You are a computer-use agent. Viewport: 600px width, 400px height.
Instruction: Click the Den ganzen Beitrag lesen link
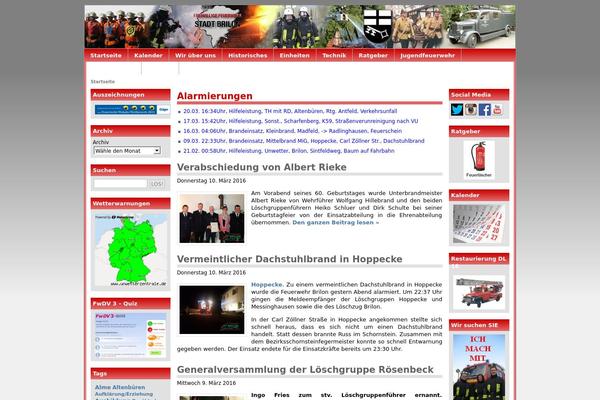336,222
